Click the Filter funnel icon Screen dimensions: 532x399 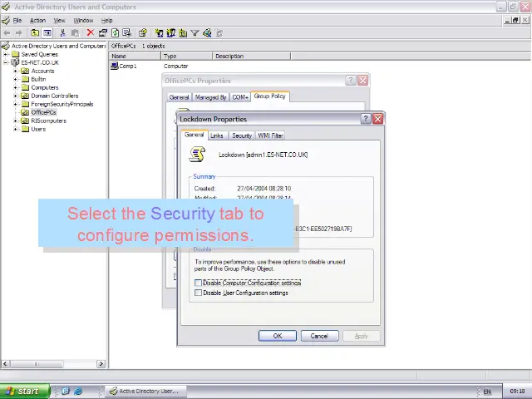click(x=195, y=33)
